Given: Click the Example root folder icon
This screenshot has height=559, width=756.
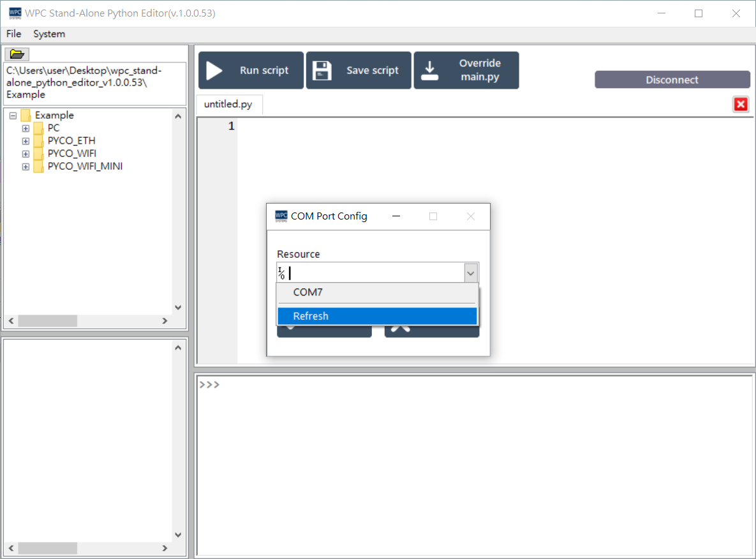Looking at the screenshot, I should [26, 116].
